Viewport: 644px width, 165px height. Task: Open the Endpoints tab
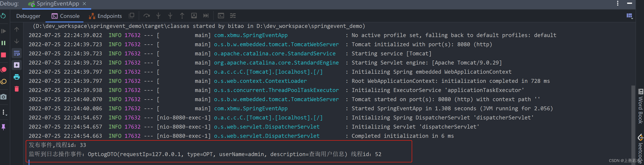(105, 16)
